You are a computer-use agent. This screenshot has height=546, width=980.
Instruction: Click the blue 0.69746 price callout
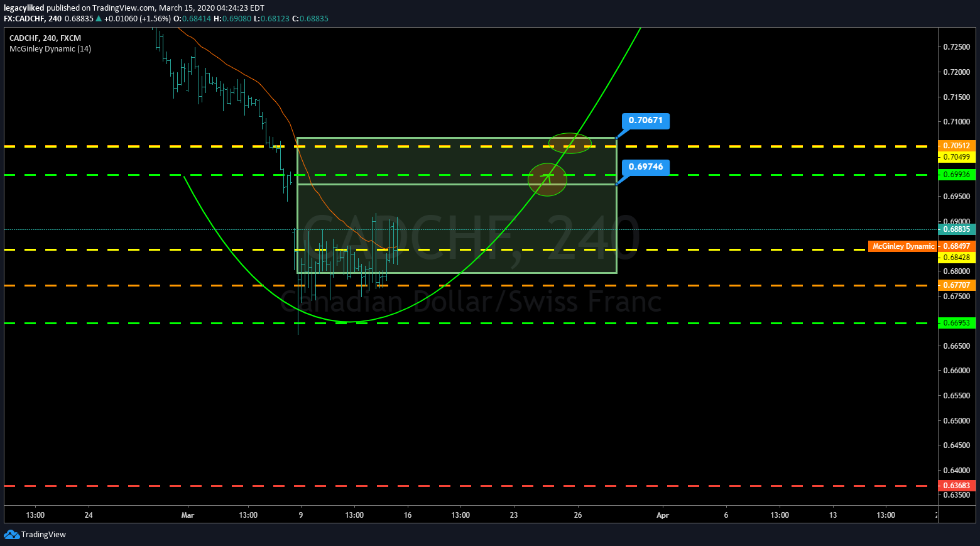(x=645, y=167)
